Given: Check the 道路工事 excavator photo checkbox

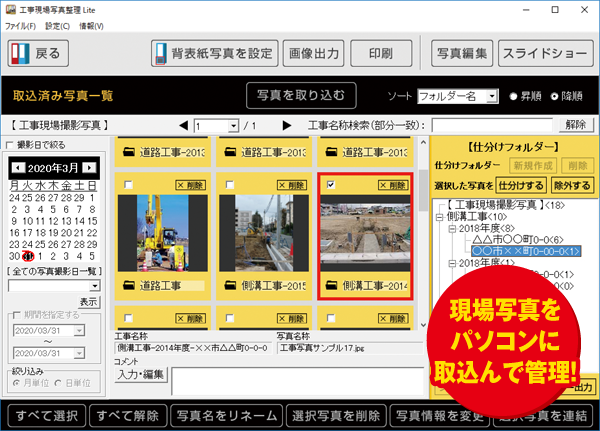Looking at the screenshot, I should (x=129, y=185).
